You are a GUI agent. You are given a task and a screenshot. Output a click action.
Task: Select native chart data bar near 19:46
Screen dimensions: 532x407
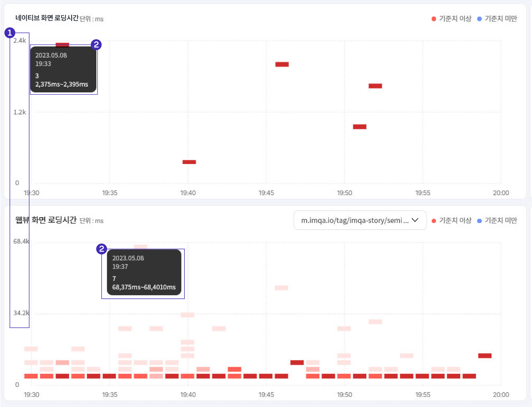[x=282, y=64]
